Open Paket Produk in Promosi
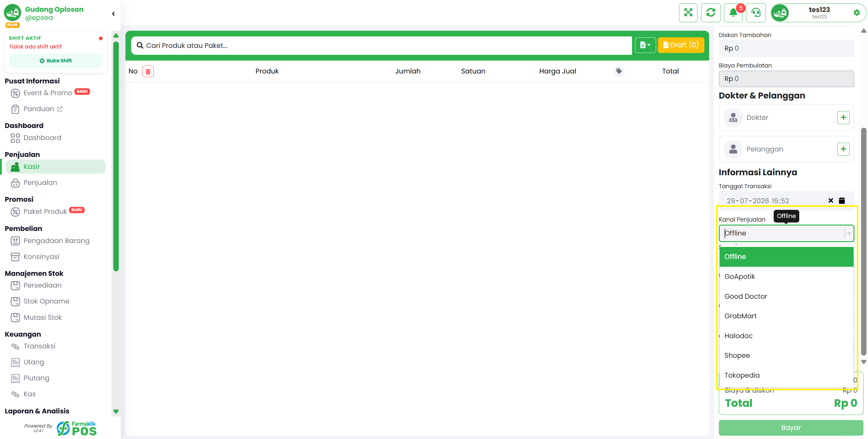This screenshot has height=439, width=868. tap(55, 211)
